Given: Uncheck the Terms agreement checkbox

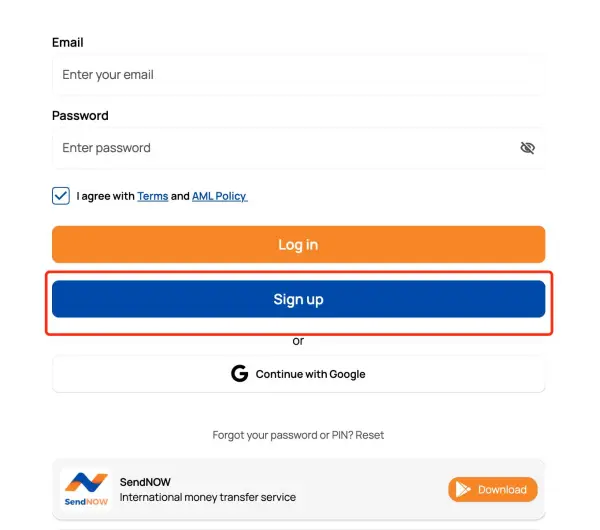Looking at the screenshot, I should click(61, 196).
